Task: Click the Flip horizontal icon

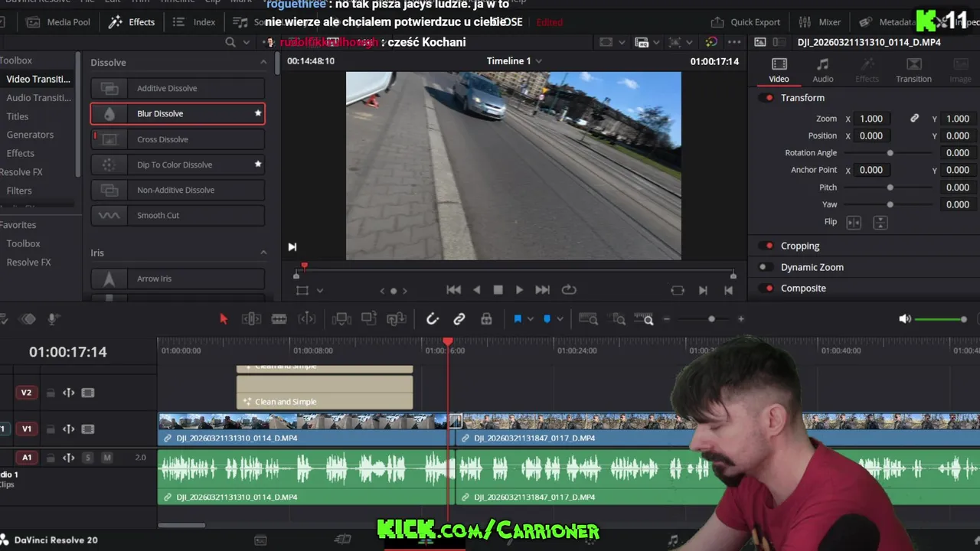Action: pos(854,223)
